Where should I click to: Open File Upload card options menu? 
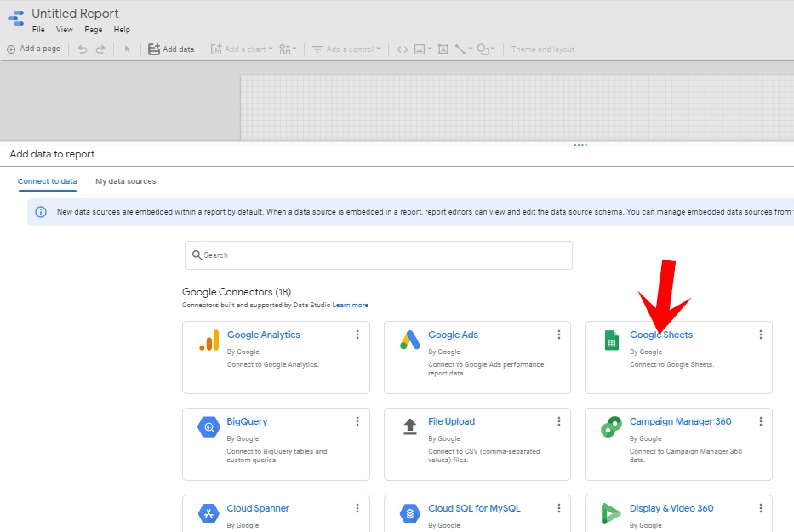click(x=559, y=421)
